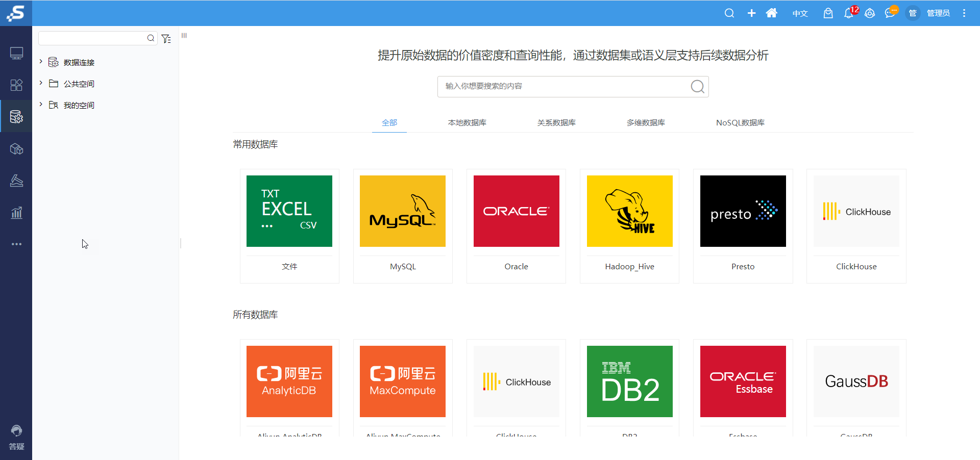The width and height of the screenshot is (980, 460).
Task: Select 我的空间 folder in tree
Action: (79, 105)
